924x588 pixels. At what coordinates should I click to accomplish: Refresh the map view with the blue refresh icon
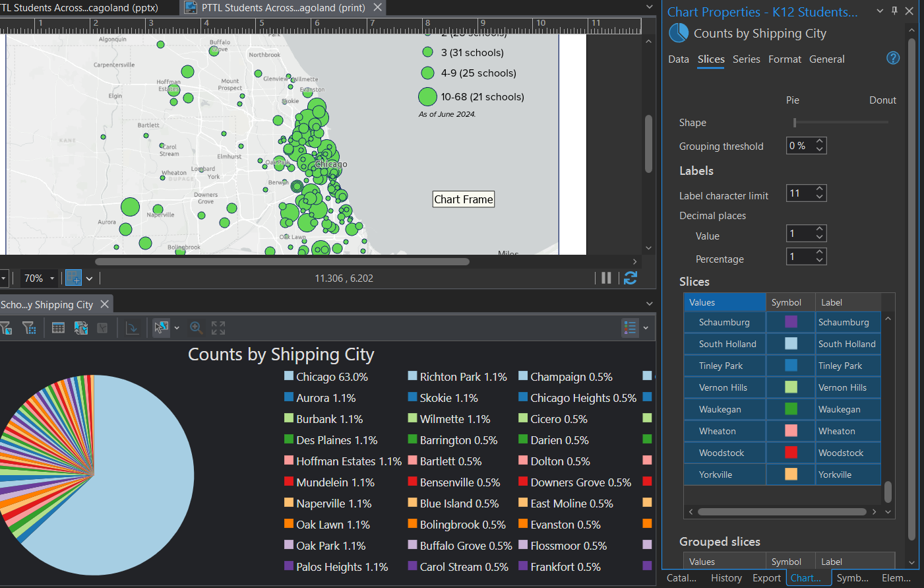631,278
